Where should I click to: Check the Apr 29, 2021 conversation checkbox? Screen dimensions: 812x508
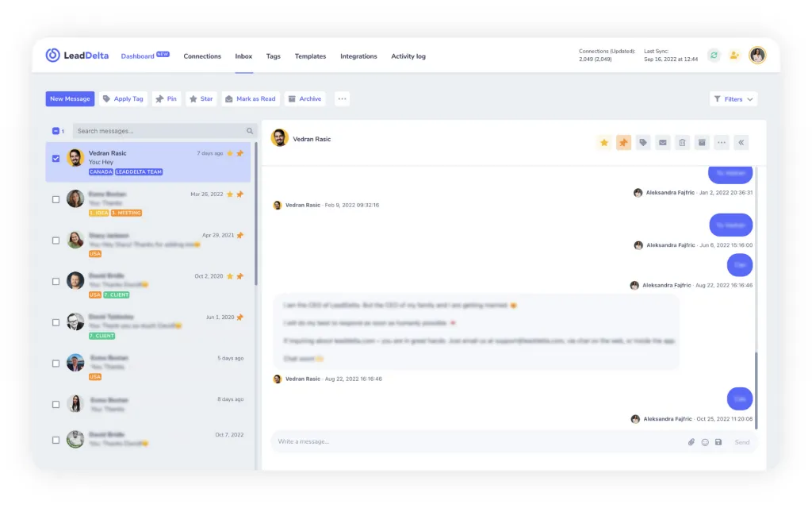(x=56, y=241)
